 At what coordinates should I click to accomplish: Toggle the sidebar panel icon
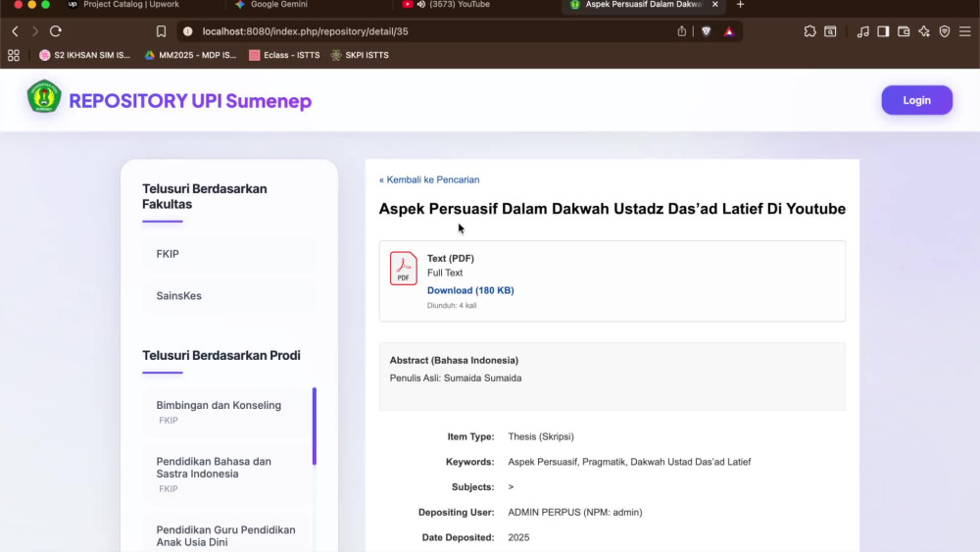click(x=883, y=31)
